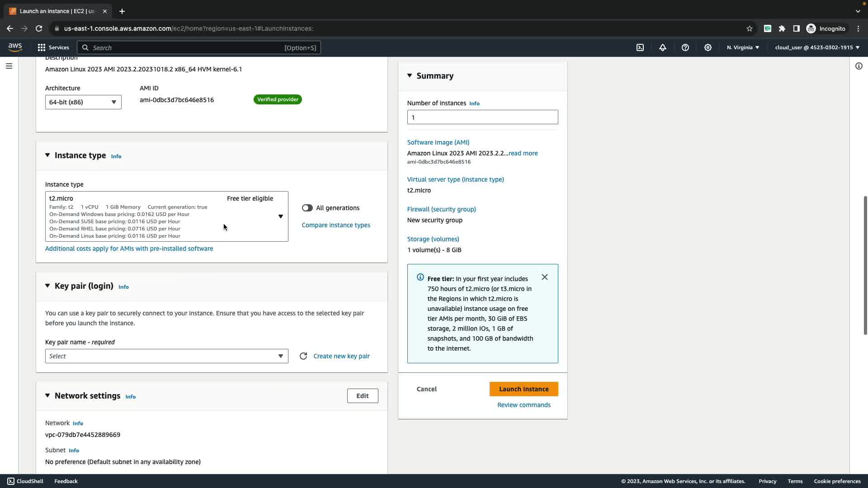Collapse the Summary panel
868x488 pixels.
coord(410,75)
